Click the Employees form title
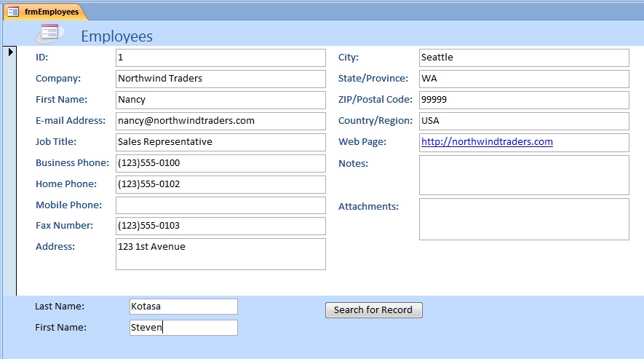Viewport: 644px width, 359px height. click(116, 36)
